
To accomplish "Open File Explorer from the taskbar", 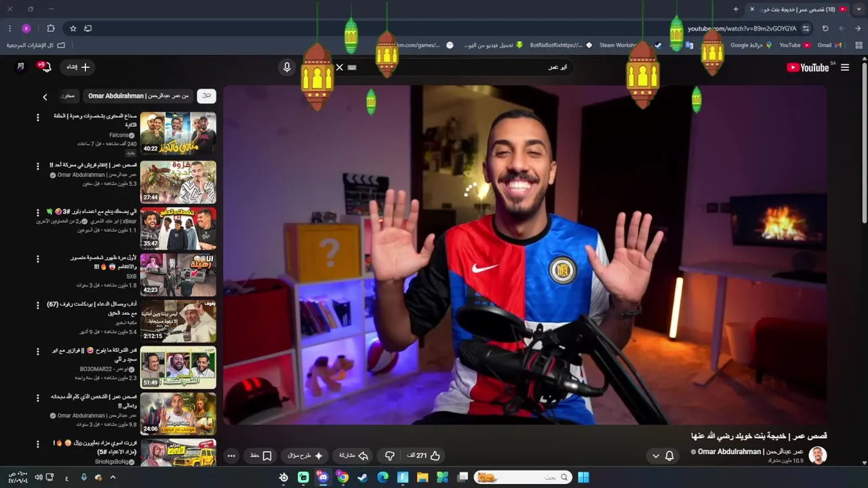I will pos(422,477).
